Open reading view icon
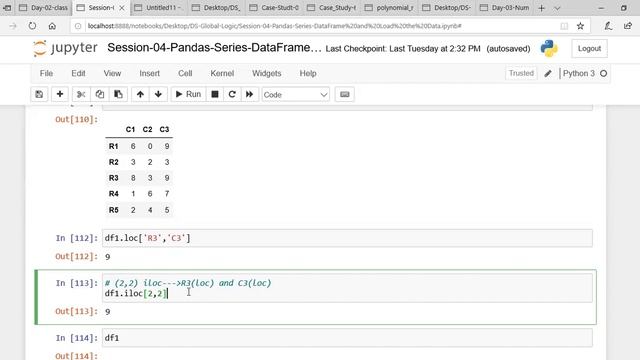Viewport: 640px width, 360px height. click(x=564, y=26)
